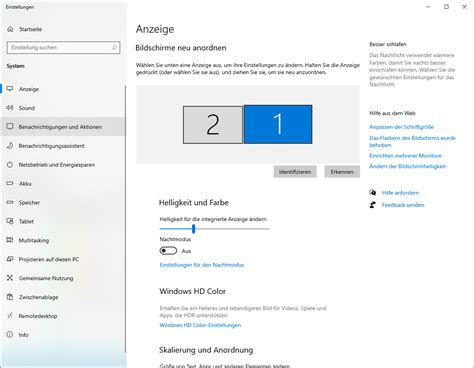474x368 pixels.
Task: Maximize the Einstellungen window
Action: tap(446, 7)
